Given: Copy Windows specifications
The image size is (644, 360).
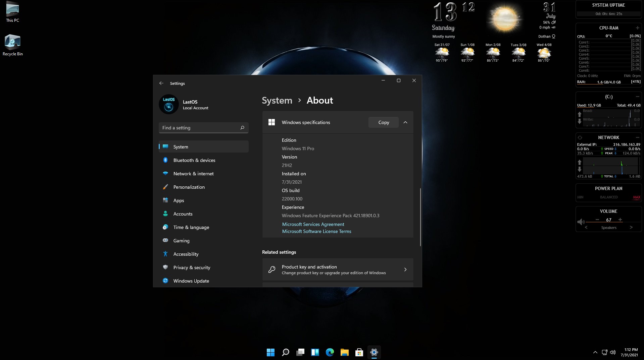Looking at the screenshot, I should (384, 122).
